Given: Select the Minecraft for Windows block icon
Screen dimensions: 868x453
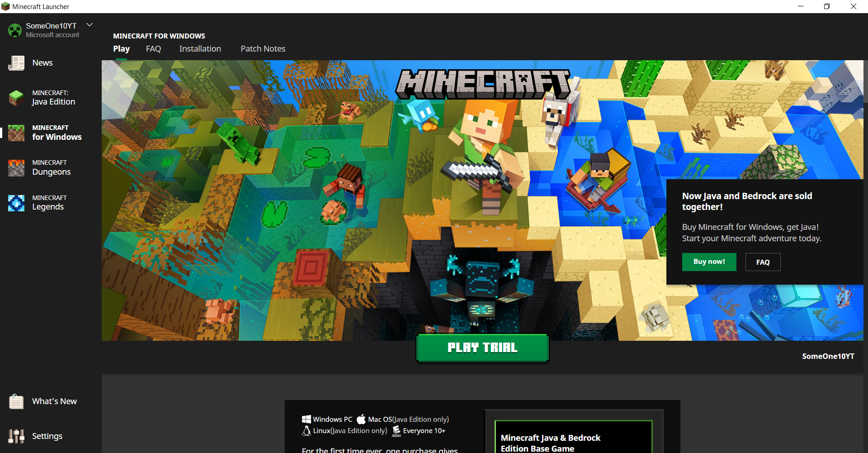Looking at the screenshot, I should coord(16,133).
